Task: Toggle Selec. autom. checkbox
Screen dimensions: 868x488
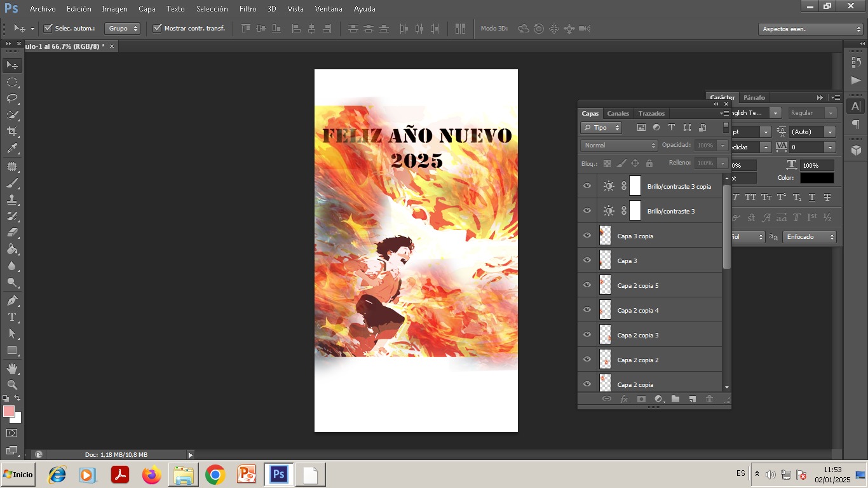Action: (48, 28)
